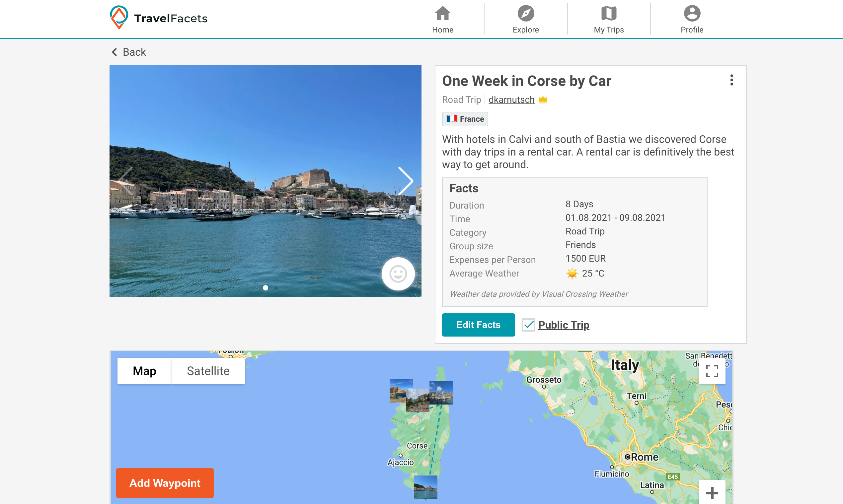Open the Profile person icon
Screen dimensions: 843x504
(692, 14)
